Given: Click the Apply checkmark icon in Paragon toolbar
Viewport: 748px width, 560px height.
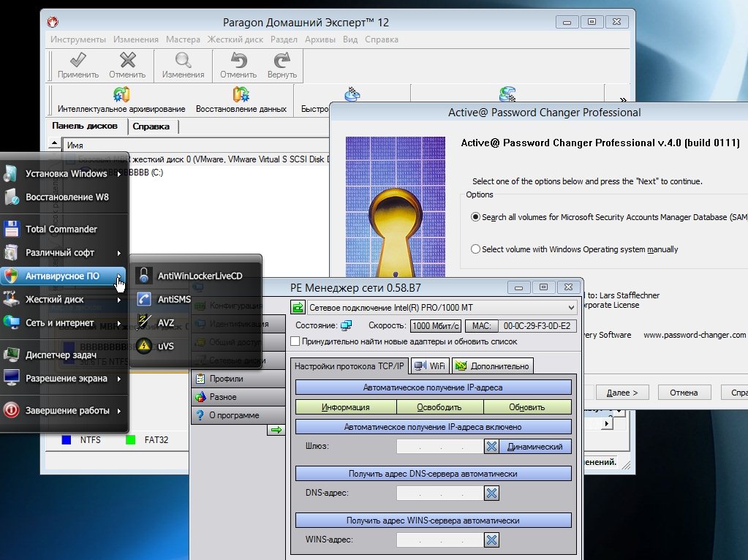Looking at the screenshot, I should coord(78,61).
